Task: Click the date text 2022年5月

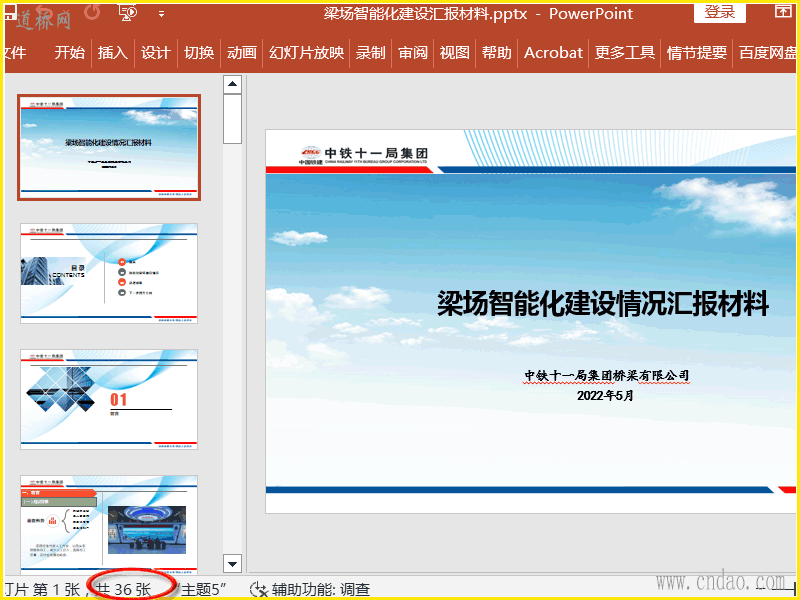Action: 605,395
